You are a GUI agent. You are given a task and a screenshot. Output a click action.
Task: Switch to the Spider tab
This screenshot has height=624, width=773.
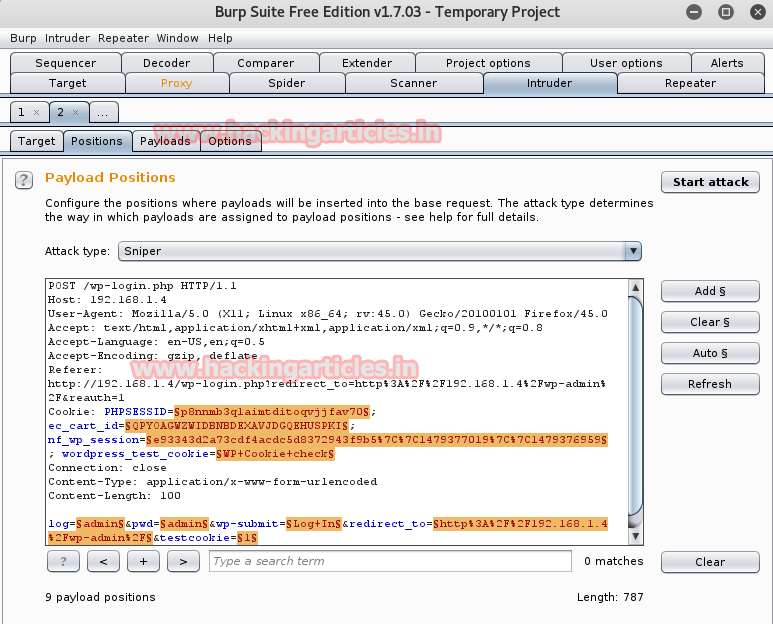pyautogui.click(x=286, y=83)
